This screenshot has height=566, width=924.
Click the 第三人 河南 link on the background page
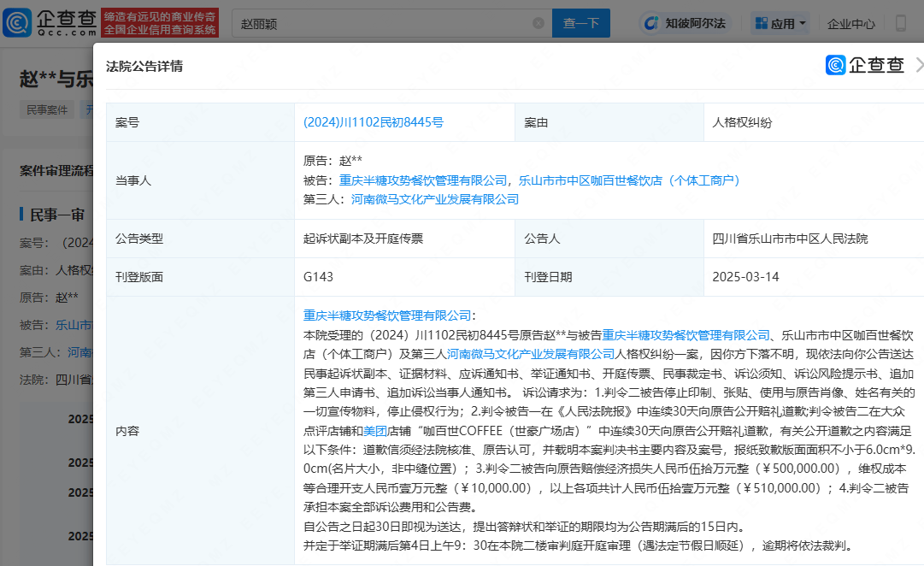coord(80,352)
